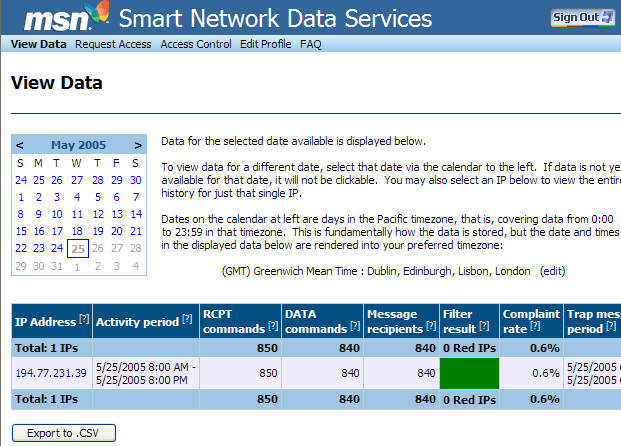Viewport: 621px width, 446px height.
Task: Open help for Complaint rate column
Action: (x=535, y=326)
